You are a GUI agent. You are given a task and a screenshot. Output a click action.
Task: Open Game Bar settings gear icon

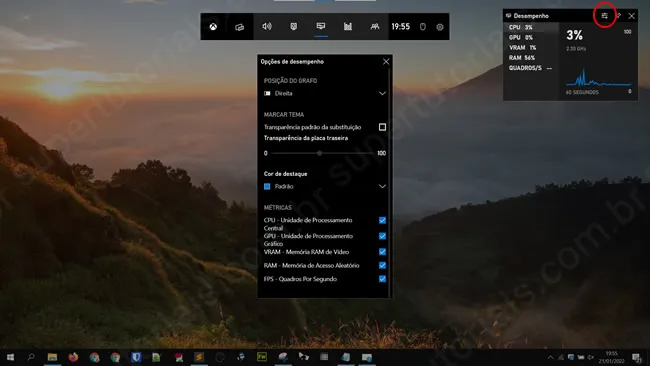pyautogui.click(x=440, y=27)
